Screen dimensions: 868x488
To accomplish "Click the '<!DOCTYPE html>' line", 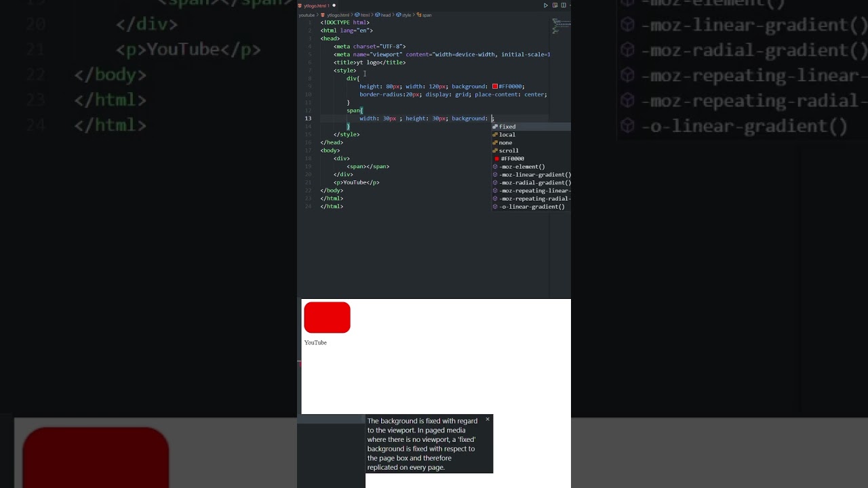I will (x=345, y=22).
